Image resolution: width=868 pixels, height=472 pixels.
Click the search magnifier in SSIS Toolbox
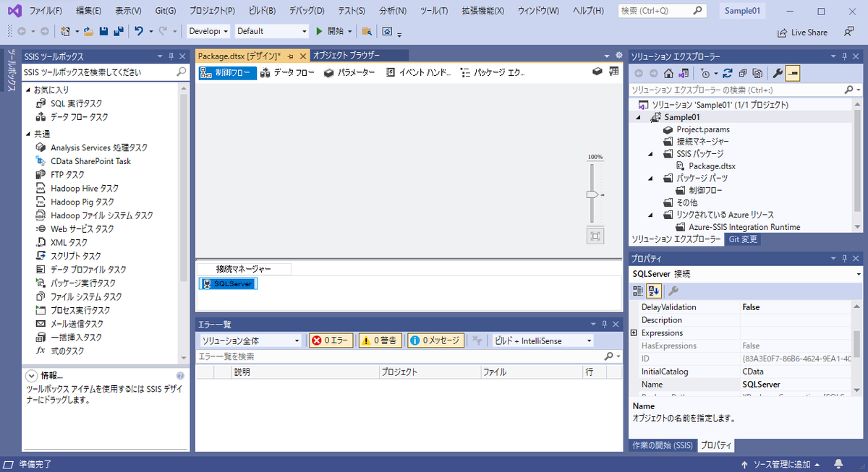point(182,72)
